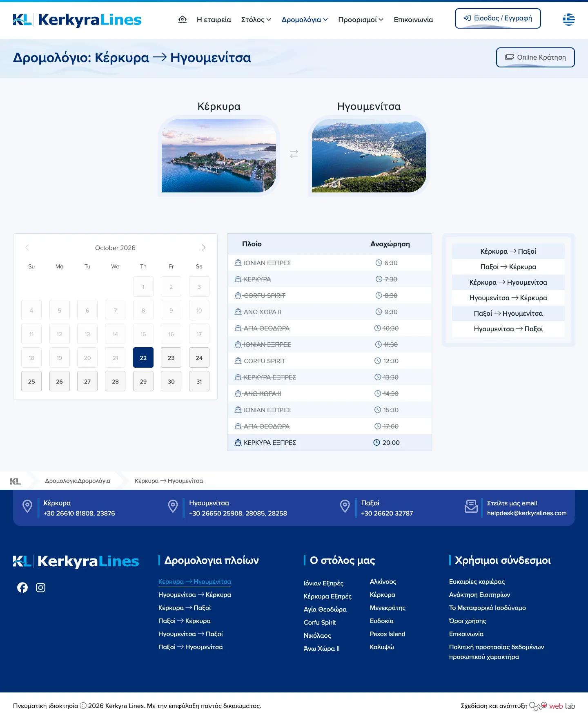Click the web lab designer logo
588x719 pixels.
pyautogui.click(x=552, y=706)
